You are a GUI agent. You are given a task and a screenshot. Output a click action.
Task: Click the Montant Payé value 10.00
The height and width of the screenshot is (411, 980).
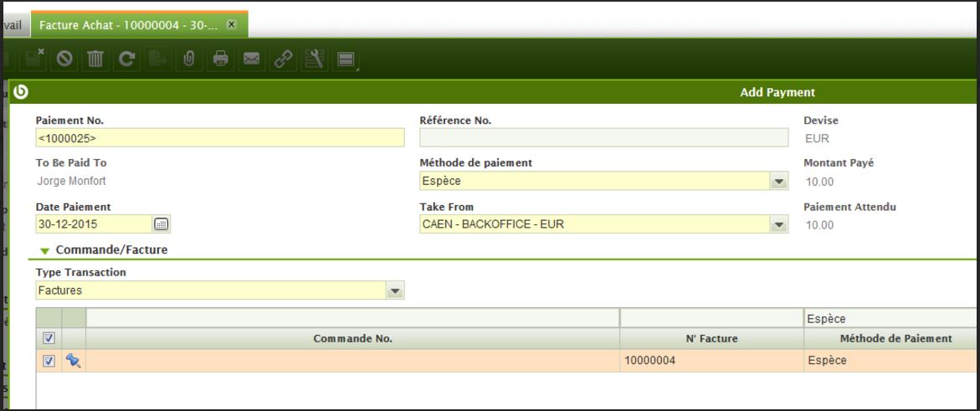point(819,182)
